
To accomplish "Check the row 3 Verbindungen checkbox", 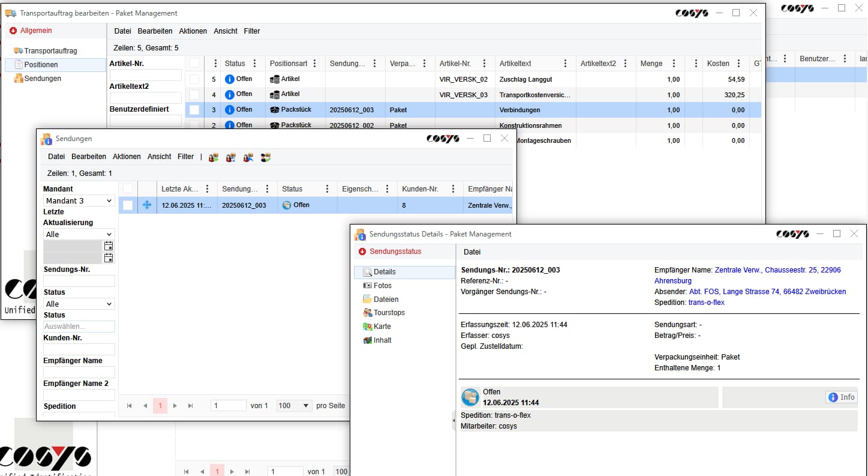I will [x=194, y=110].
